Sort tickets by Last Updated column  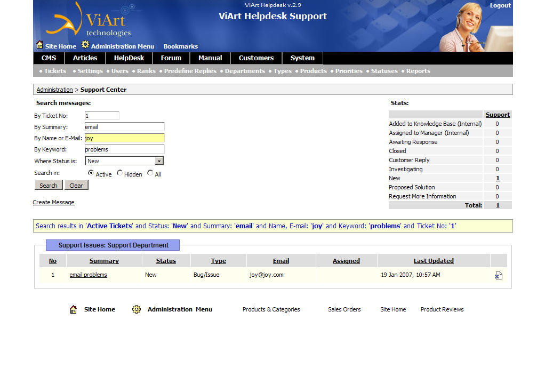(434, 261)
